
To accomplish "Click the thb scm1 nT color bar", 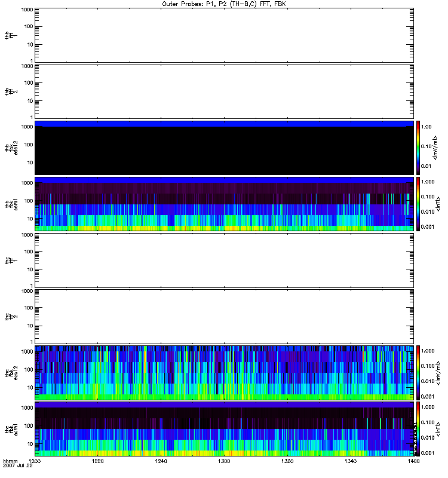I will coord(419,204).
